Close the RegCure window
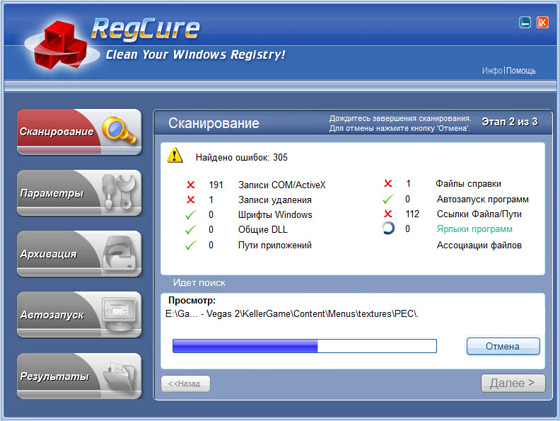Viewport: 560px width, 421px height. [x=542, y=22]
